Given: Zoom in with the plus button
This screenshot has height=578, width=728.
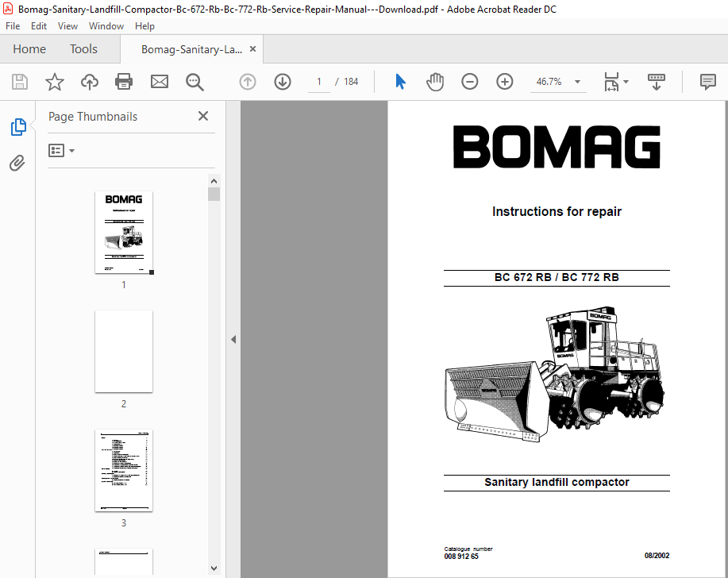Looking at the screenshot, I should click(x=504, y=82).
